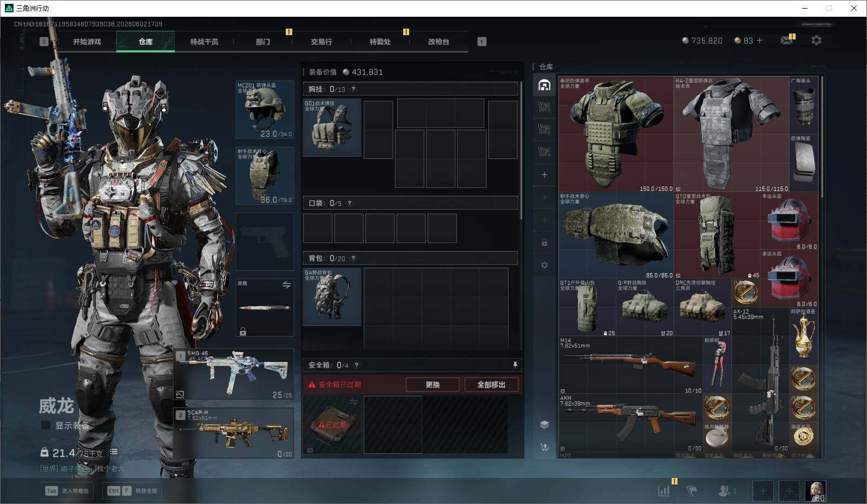
Task: Switch to the 特战干员 tab
Action: point(204,42)
